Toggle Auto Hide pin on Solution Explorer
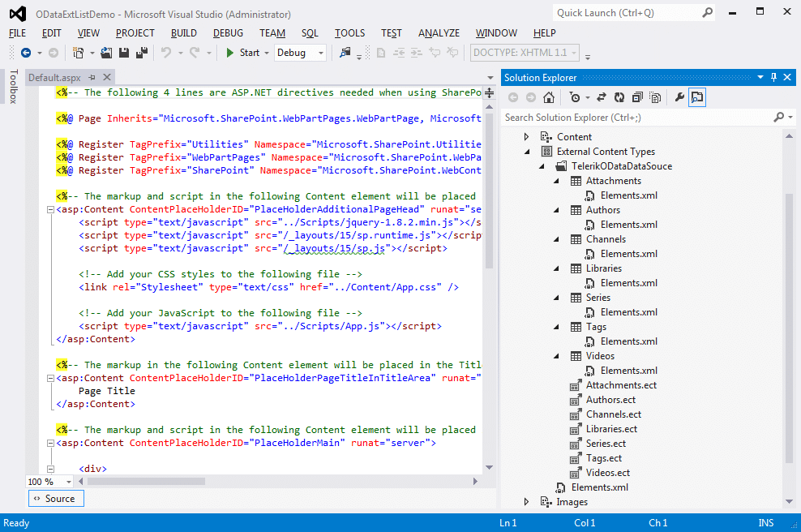Screen dimensions: 801x532 pyautogui.click(x=773, y=77)
